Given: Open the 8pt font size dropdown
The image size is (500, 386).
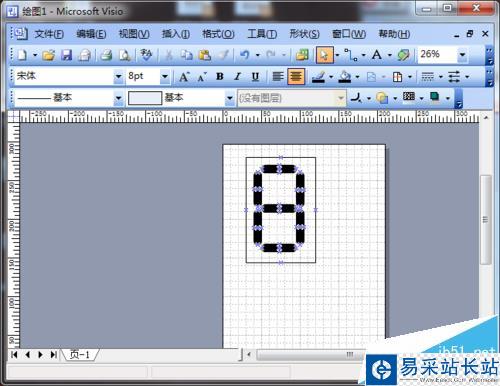Looking at the screenshot, I should click(165, 77).
